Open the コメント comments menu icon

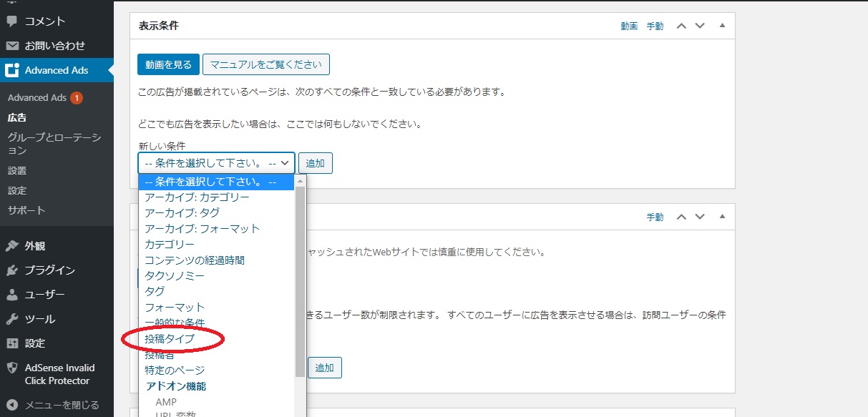pos(12,21)
